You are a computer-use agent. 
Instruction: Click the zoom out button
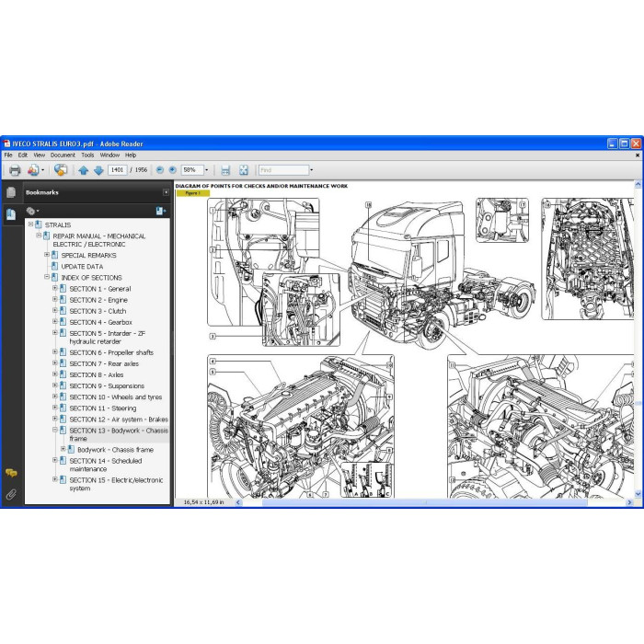click(160, 169)
